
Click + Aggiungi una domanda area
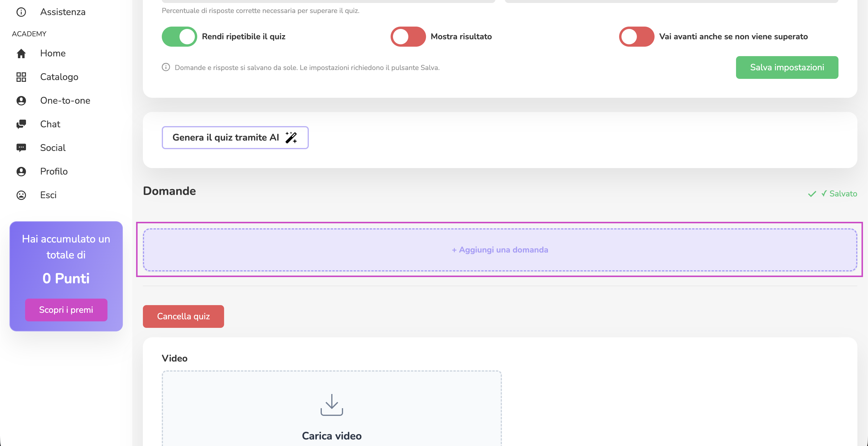pyautogui.click(x=500, y=250)
